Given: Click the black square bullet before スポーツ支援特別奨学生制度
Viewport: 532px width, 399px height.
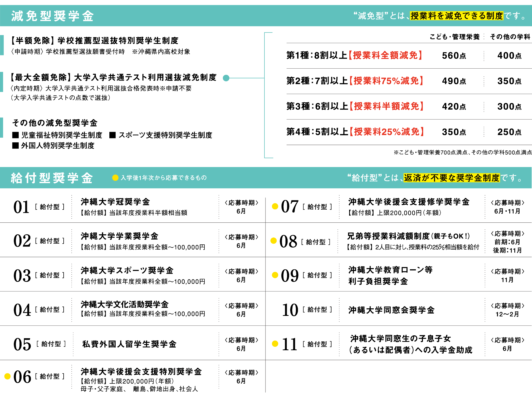Looking at the screenshot, I should click(112, 135).
